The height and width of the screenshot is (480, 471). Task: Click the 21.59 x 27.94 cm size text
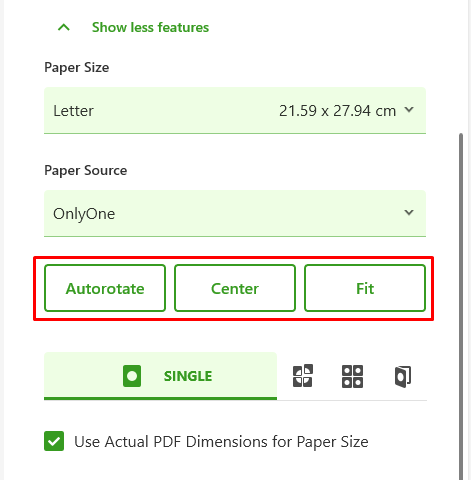pyautogui.click(x=337, y=111)
